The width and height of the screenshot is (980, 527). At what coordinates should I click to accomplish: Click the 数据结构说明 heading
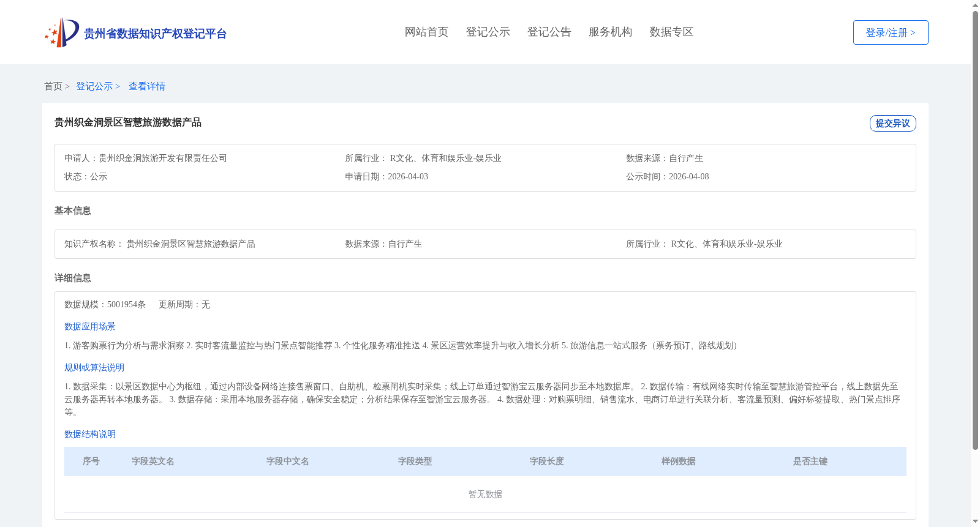[x=90, y=434]
